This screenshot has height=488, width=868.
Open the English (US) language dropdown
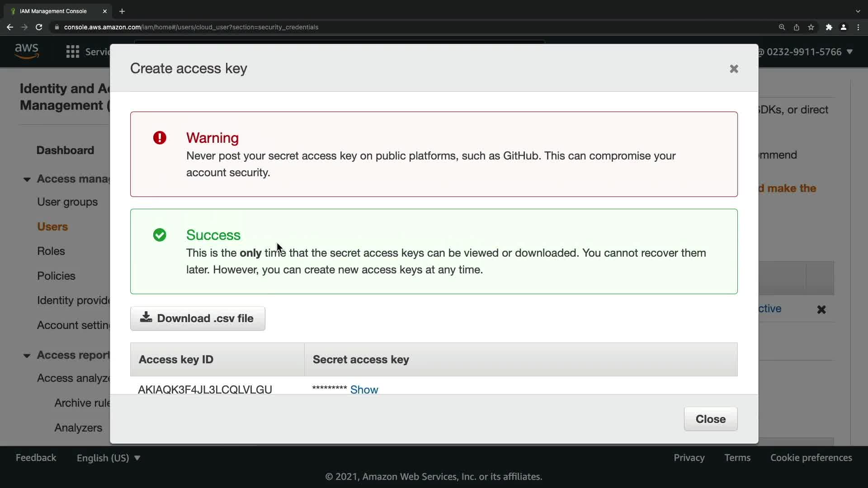point(108,458)
